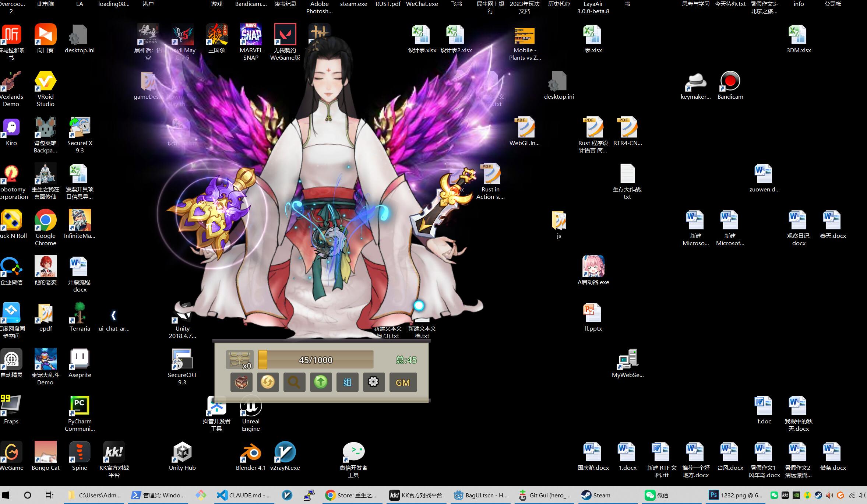Click the gold coin refresh icon
This screenshot has height=504, width=867.
[268, 382]
